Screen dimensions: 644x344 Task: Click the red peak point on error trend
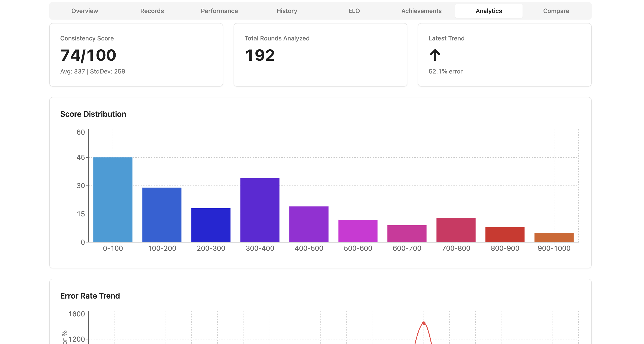[423, 323]
